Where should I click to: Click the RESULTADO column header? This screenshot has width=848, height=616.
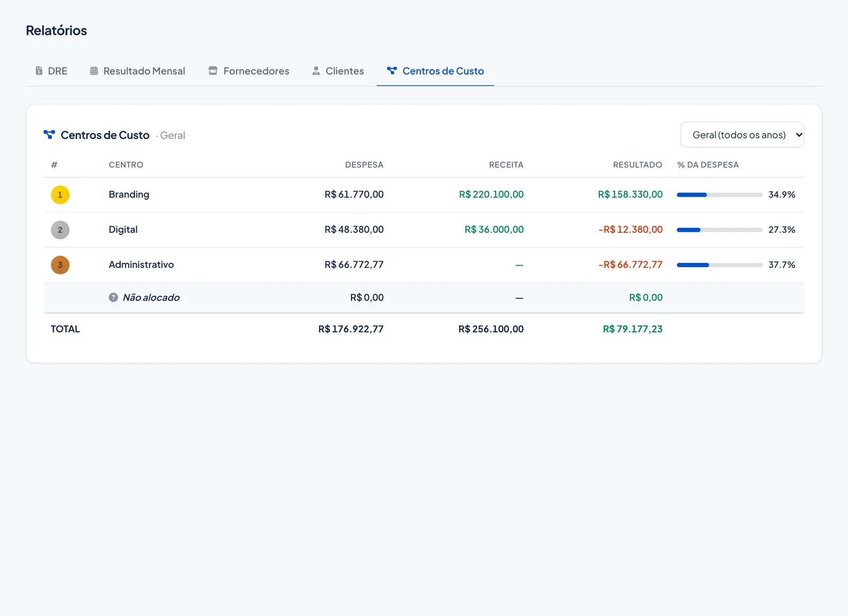pos(638,165)
